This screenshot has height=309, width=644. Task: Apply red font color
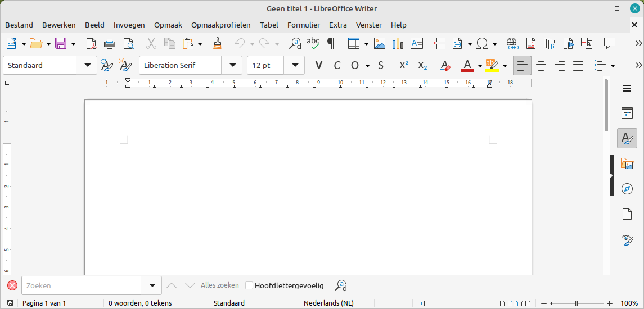[467, 65]
